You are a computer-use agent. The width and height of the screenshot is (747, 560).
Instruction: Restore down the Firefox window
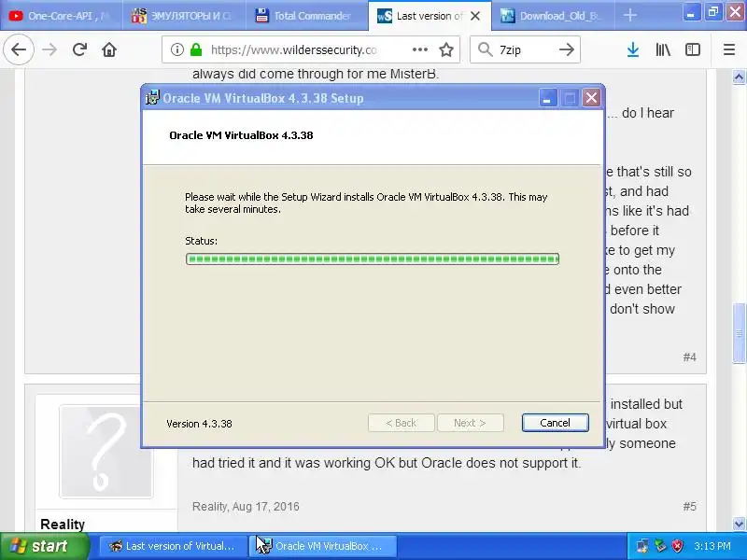tap(713, 12)
